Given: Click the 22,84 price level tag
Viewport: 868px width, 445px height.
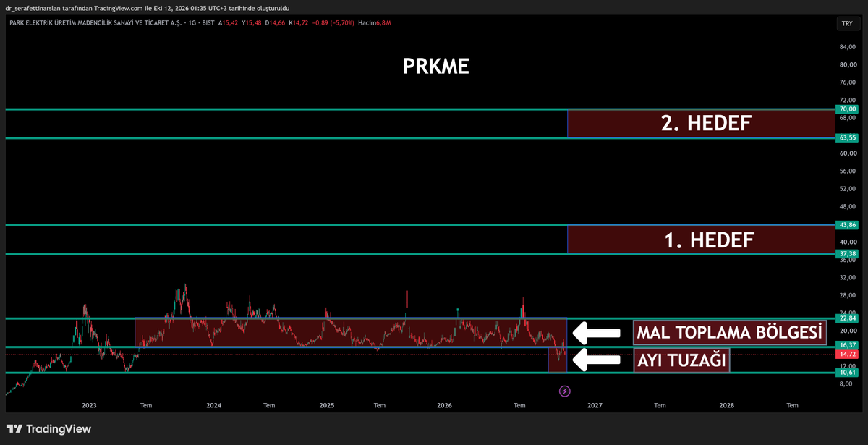Looking at the screenshot, I should (847, 318).
